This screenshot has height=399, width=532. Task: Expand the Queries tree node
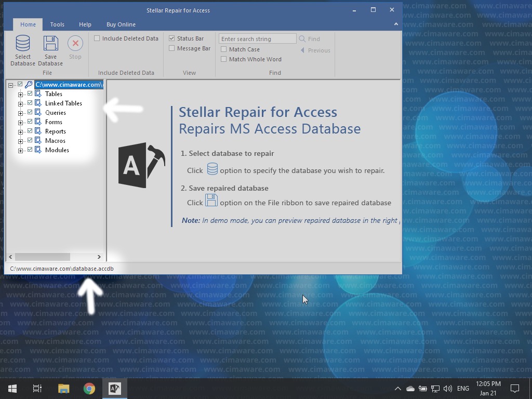[20, 113]
